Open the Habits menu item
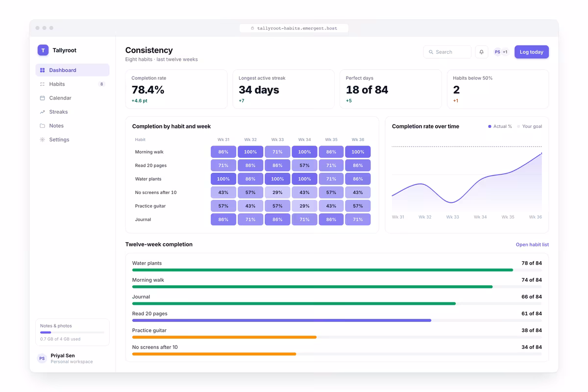The height and width of the screenshot is (392, 588). point(73,84)
